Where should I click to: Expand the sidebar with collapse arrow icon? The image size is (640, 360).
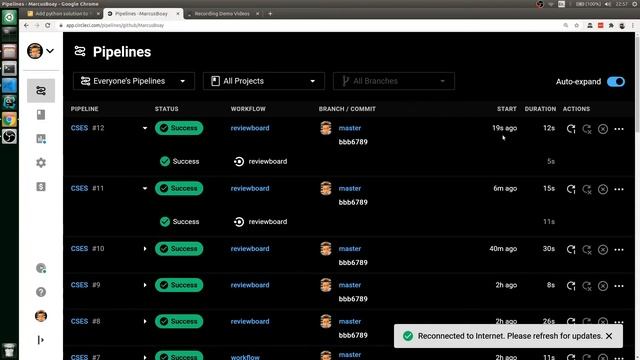coord(41,340)
